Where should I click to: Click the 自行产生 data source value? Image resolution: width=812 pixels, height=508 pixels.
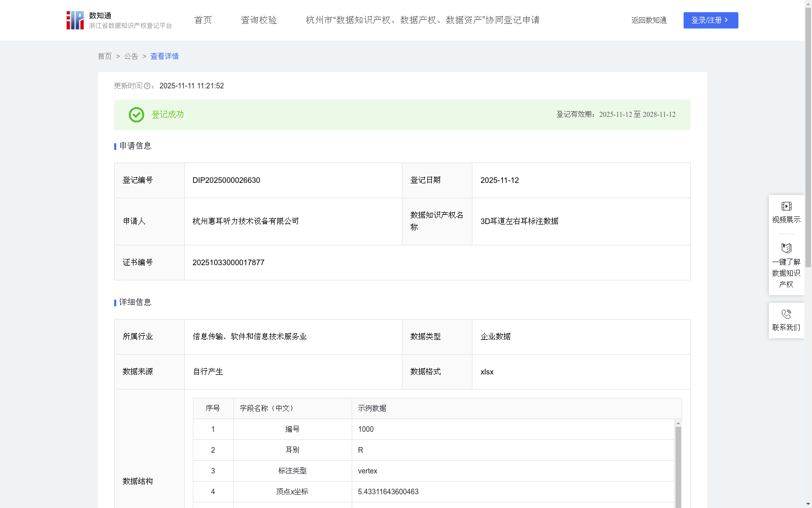pos(208,372)
